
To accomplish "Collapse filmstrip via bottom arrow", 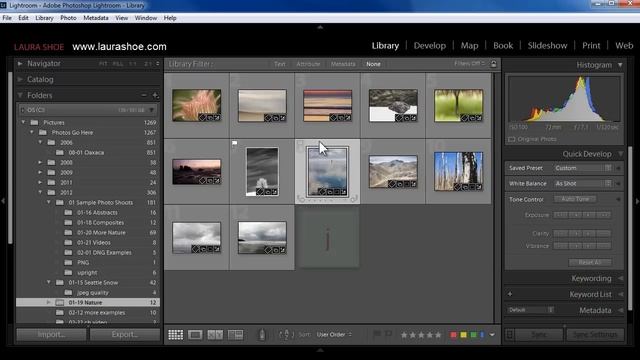I will point(320,350).
